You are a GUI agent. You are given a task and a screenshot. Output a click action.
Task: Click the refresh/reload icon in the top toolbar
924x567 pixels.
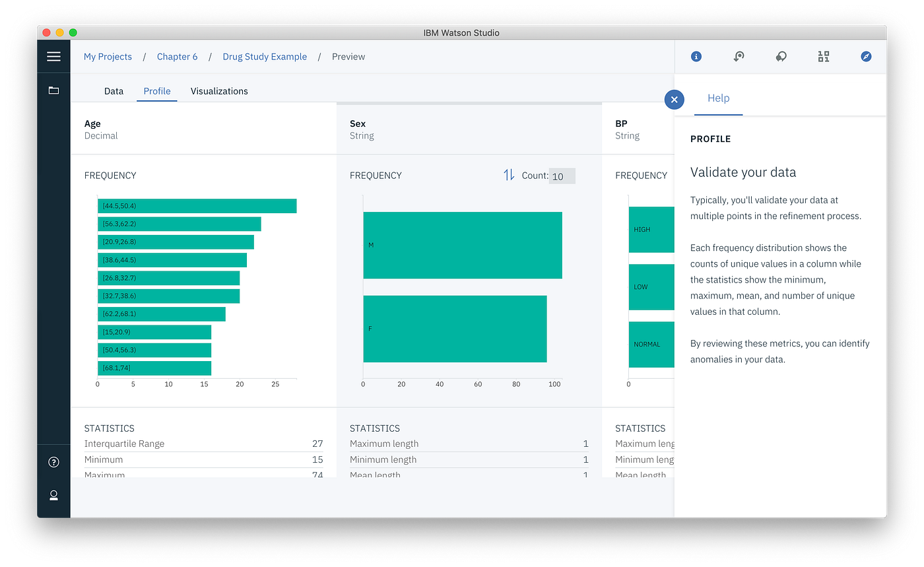coord(739,56)
